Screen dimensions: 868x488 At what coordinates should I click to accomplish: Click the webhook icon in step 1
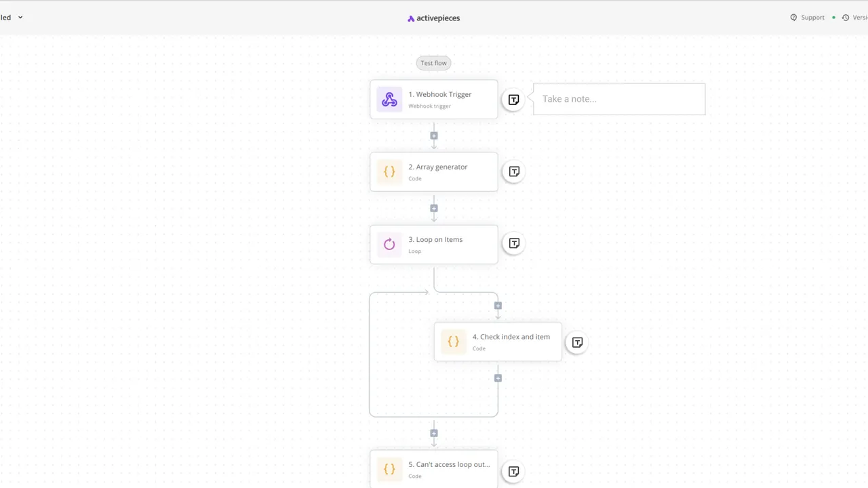pos(389,99)
